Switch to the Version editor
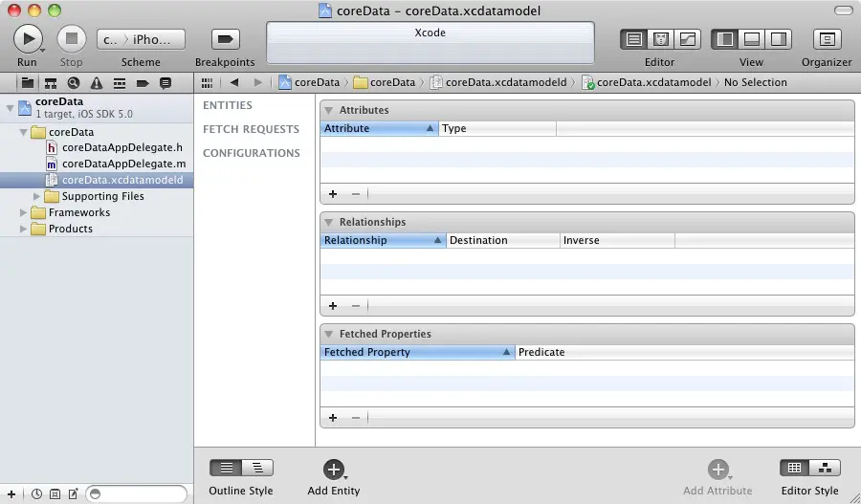861x504 pixels. tap(687, 39)
